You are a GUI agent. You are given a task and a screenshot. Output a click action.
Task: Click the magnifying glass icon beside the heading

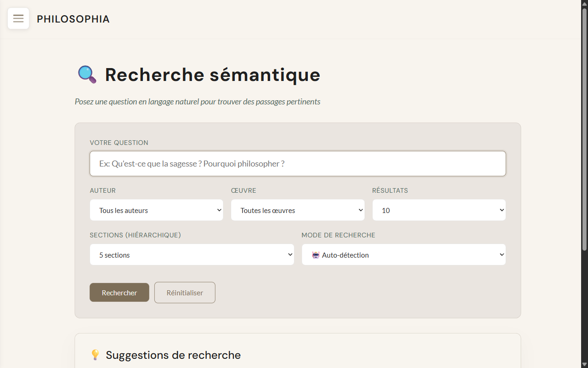point(87,75)
